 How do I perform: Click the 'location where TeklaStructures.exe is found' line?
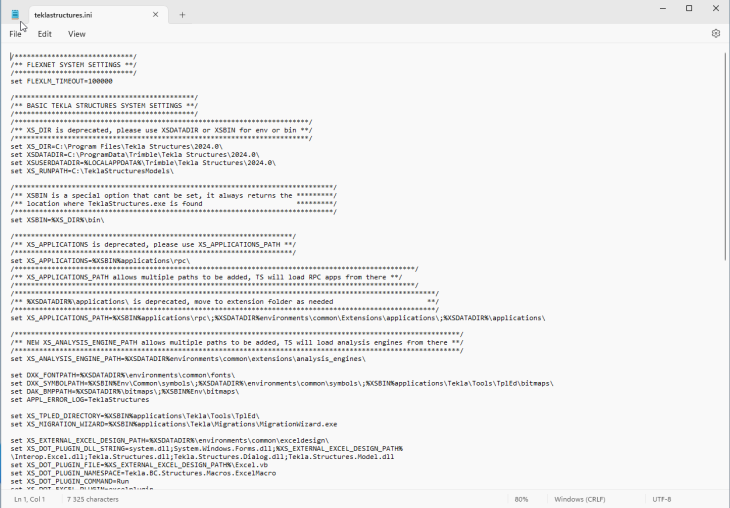174,203
